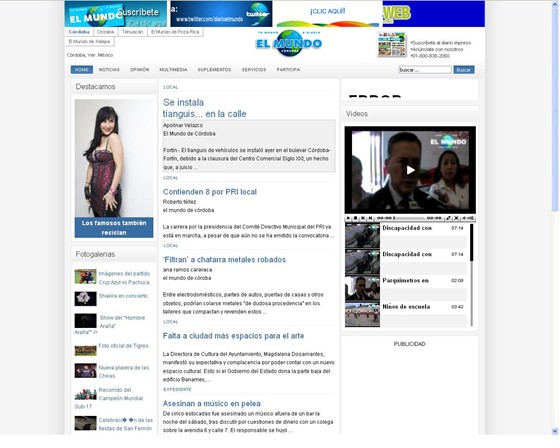Click the Buscar search button
The image size is (560, 448).
464,70
